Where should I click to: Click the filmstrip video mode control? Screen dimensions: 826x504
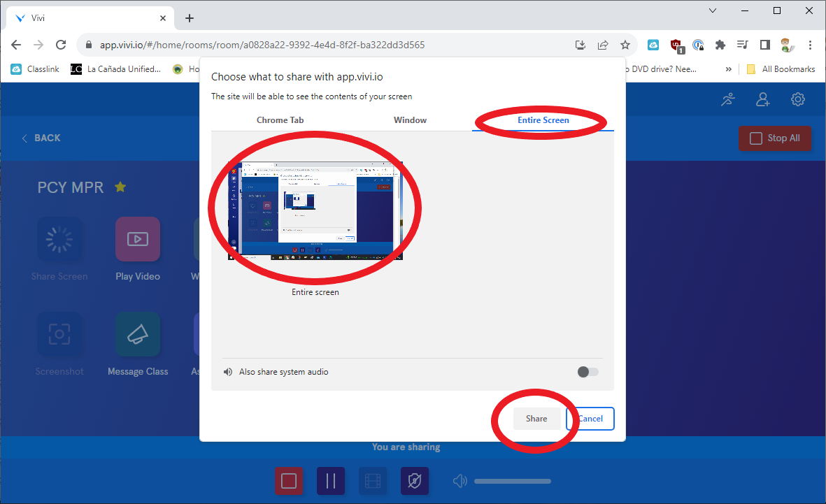(373, 481)
